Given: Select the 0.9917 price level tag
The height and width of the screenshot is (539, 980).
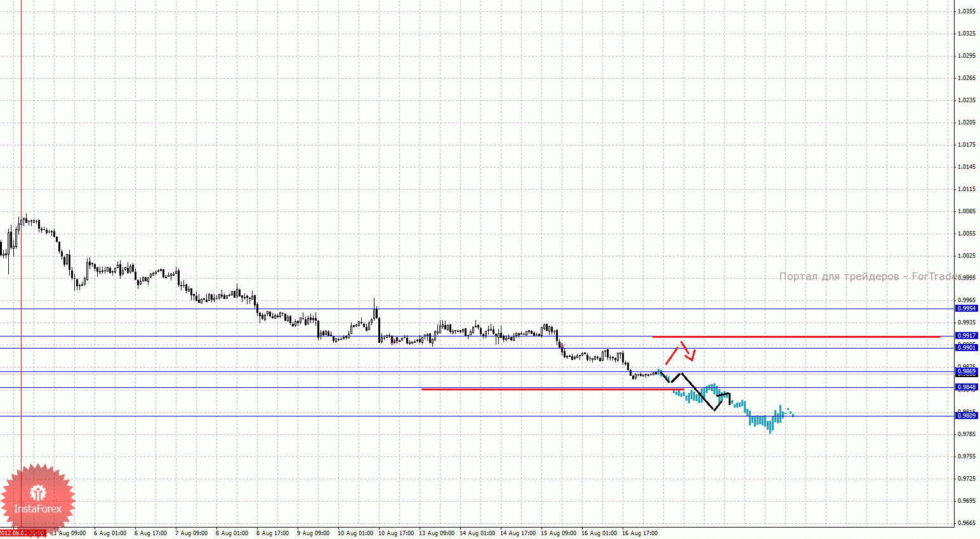Looking at the screenshot, I should click(x=967, y=336).
